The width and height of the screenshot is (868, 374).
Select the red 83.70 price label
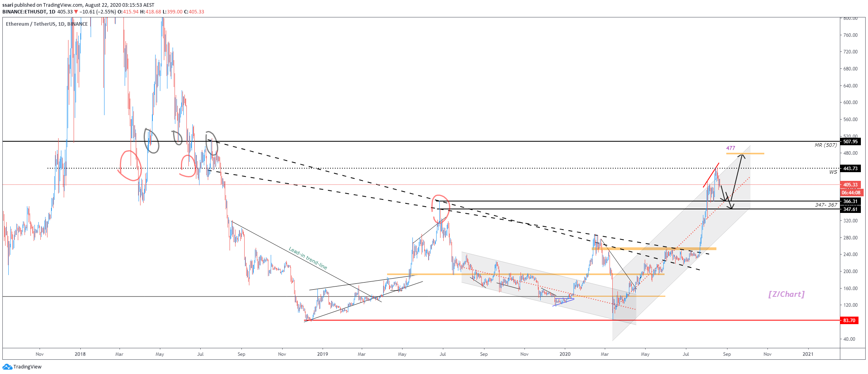pos(849,321)
